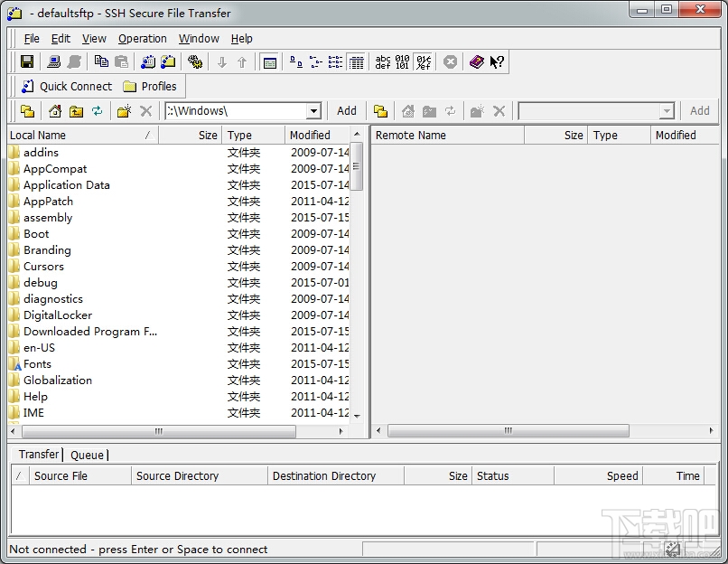The height and width of the screenshot is (564, 728).
Task: Sort local files by Type column
Action: point(253,136)
